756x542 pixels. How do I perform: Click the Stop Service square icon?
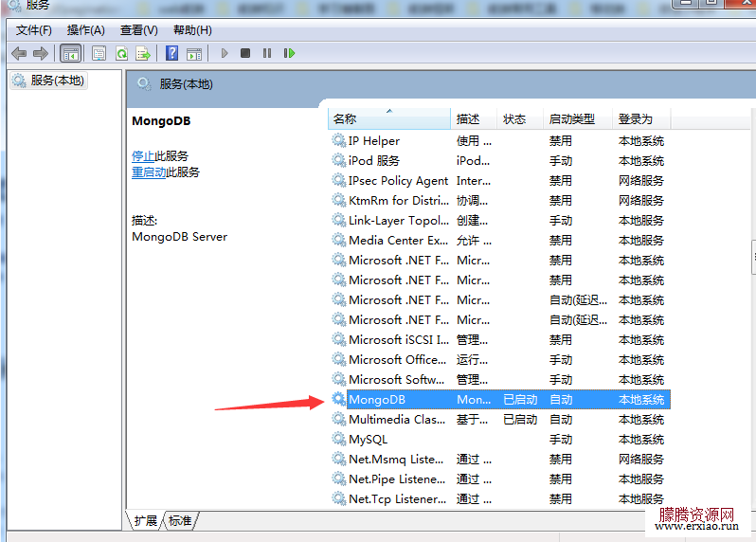pos(245,53)
